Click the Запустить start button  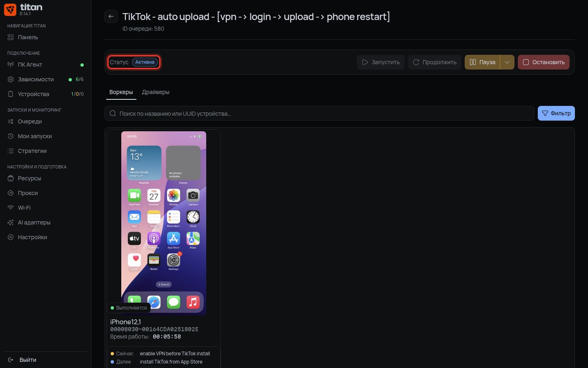[x=381, y=62]
